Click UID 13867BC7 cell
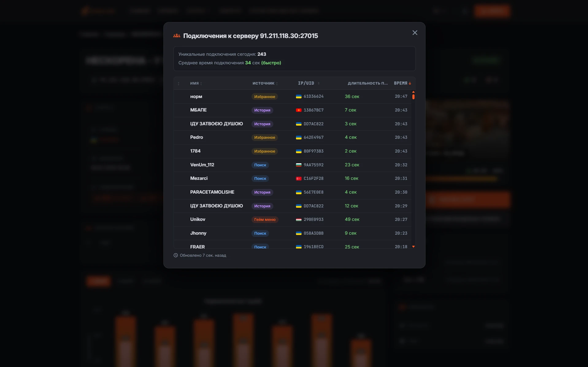The image size is (588, 367). tap(313, 110)
